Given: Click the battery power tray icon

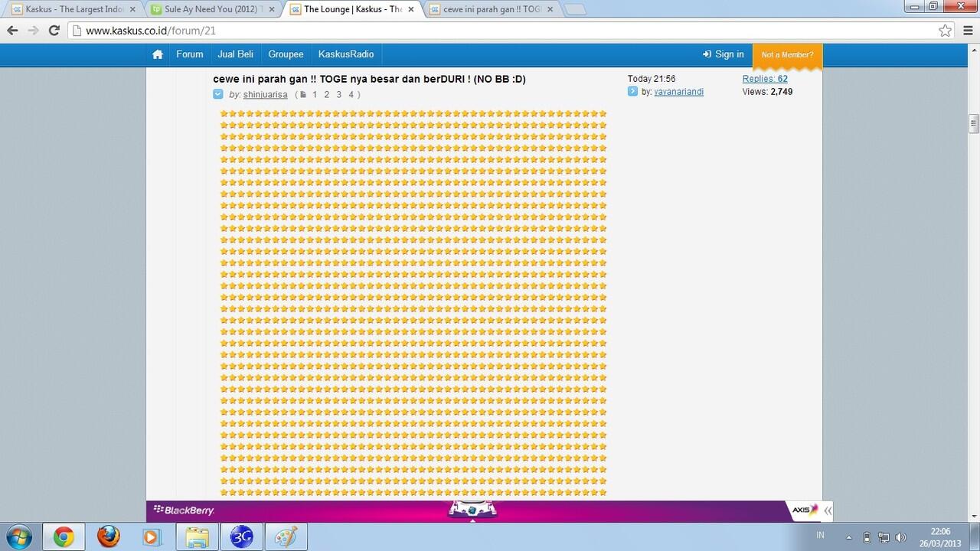Looking at the screenshot, I should coord(867,537).
